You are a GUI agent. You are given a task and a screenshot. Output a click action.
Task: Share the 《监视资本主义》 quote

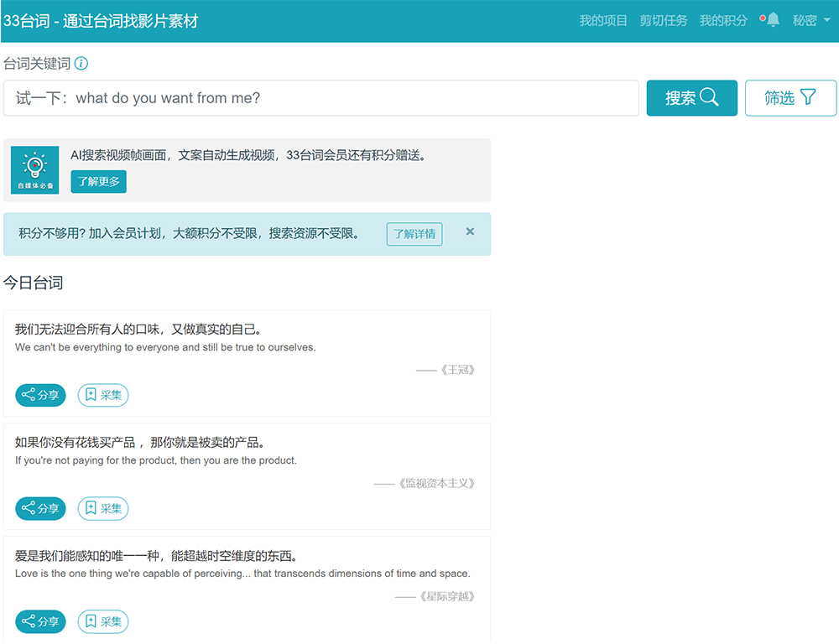tap(40, 509)
